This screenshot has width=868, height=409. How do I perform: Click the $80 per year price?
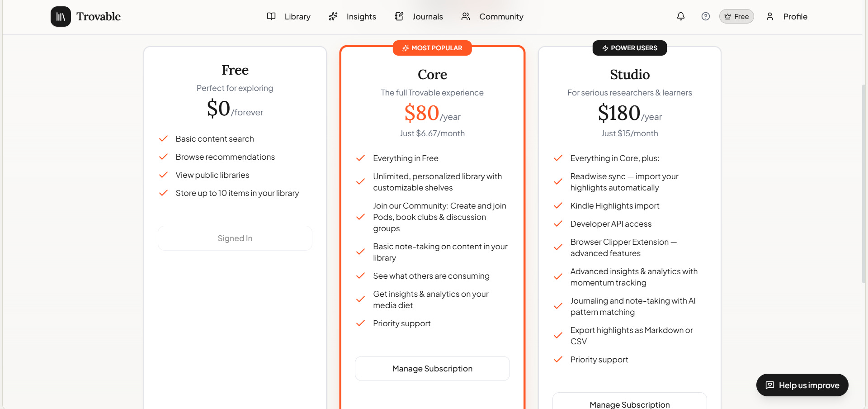point(432,113)
